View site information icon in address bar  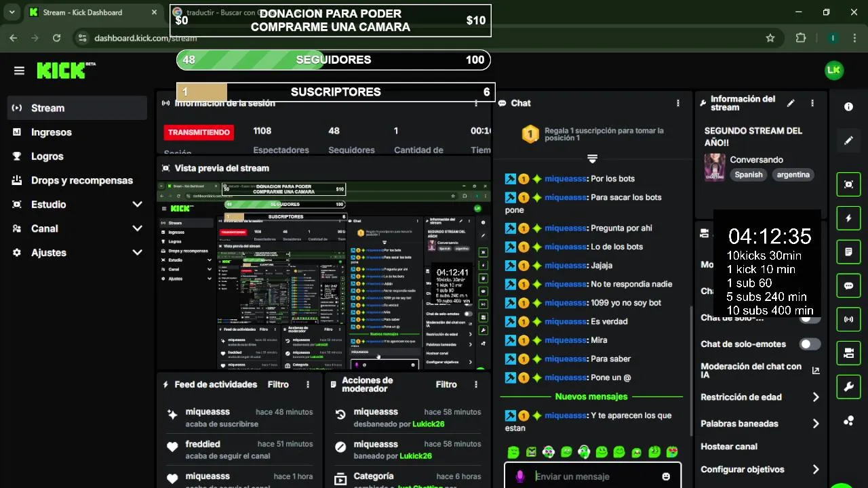(82, 38)
